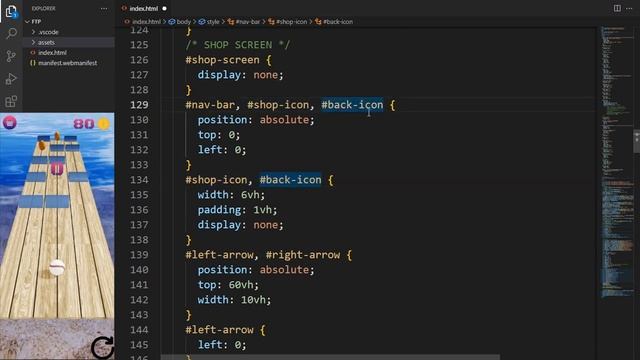Open editor more actions ellipsis
Viewport: 640px width, 360px height.
(x=629, y=8)
